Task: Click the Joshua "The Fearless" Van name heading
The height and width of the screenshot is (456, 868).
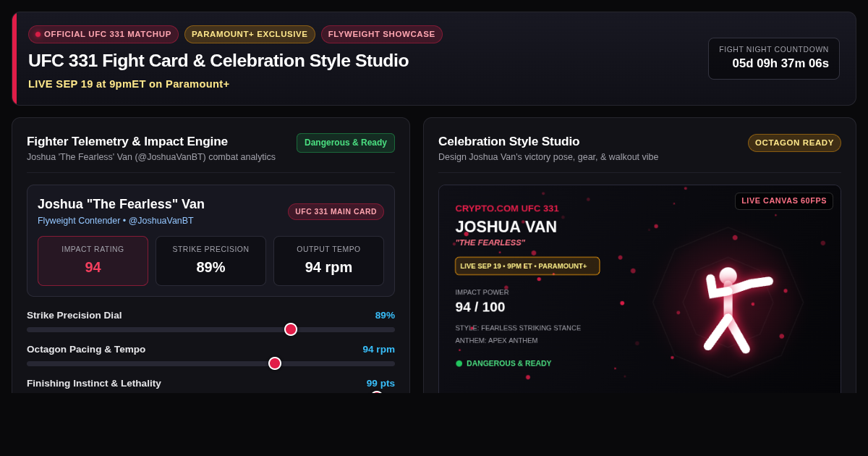Action: click(121, 204)
